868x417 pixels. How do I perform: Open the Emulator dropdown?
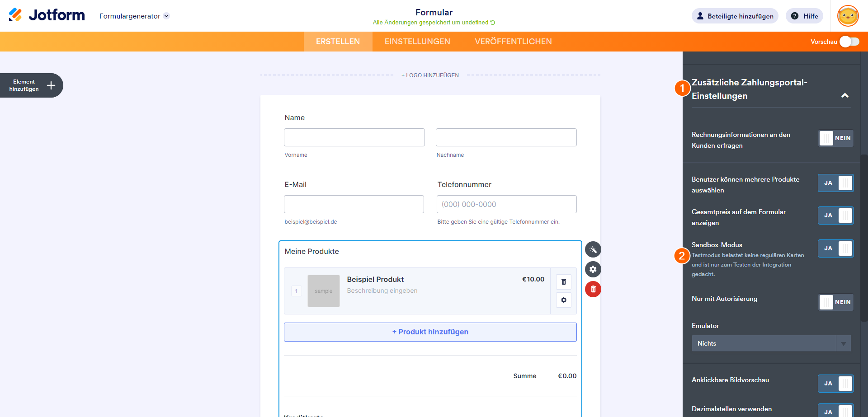pos(771,343)
